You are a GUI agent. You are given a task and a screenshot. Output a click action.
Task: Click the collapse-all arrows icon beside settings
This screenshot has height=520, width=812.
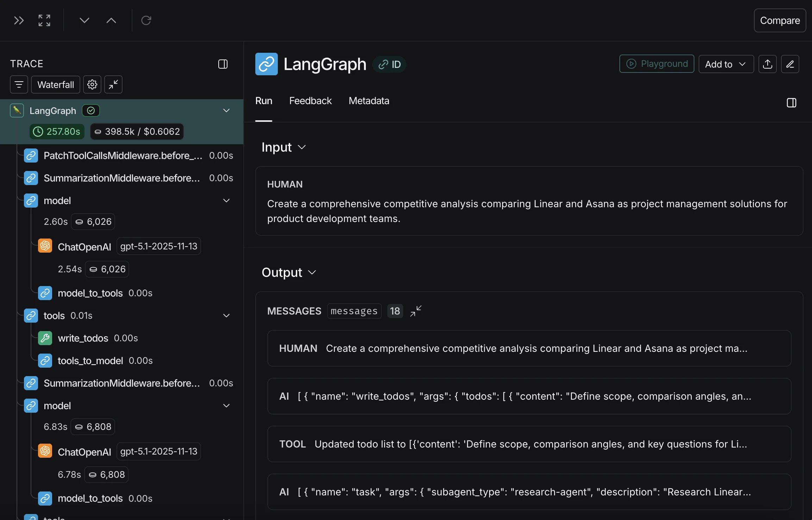click(x=113, y=84)
